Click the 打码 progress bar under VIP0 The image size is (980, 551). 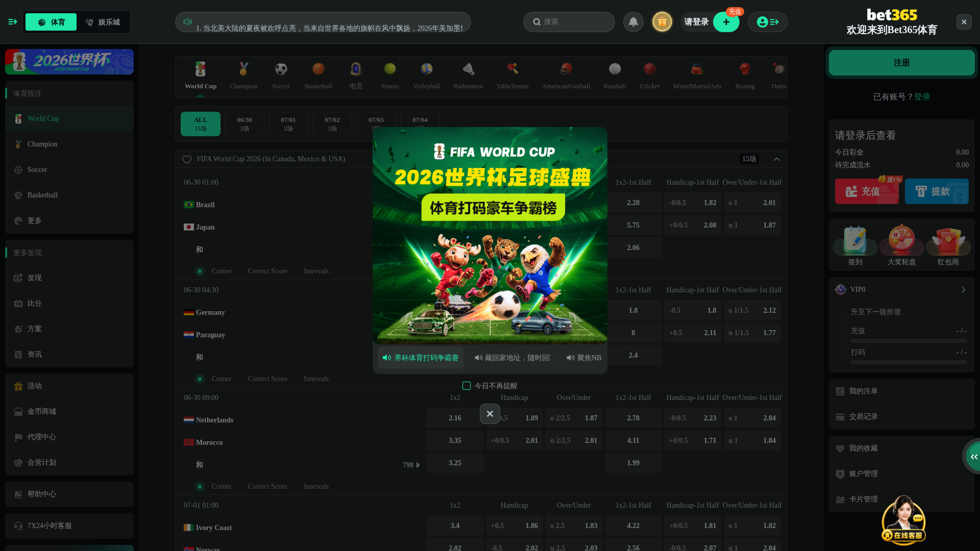(x=909, y=362)
